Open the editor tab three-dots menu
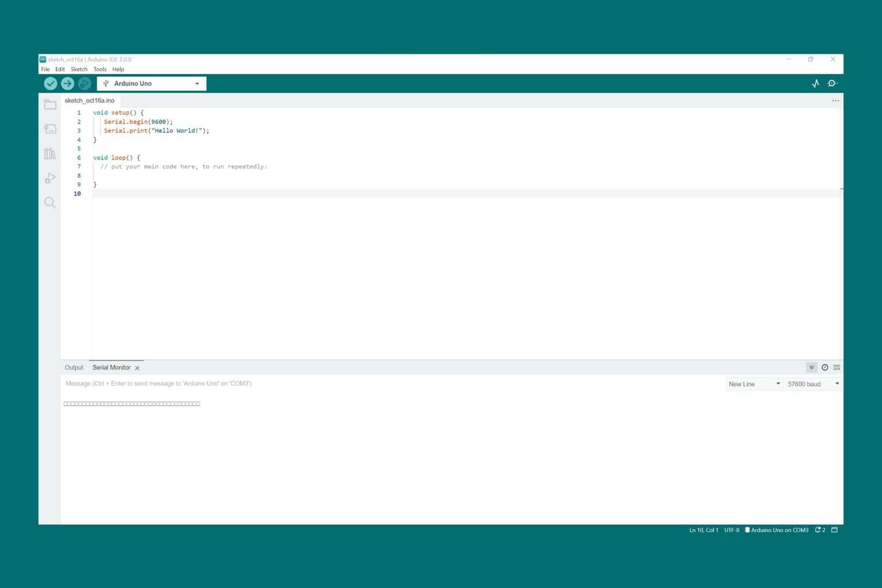This screenshot has height=588, width=882. tap(835, 100)
